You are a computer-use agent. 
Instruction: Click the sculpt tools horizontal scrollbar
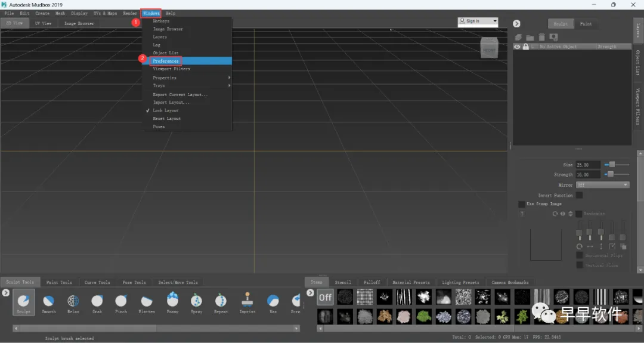pyautogui.click(x=156, y=328)
